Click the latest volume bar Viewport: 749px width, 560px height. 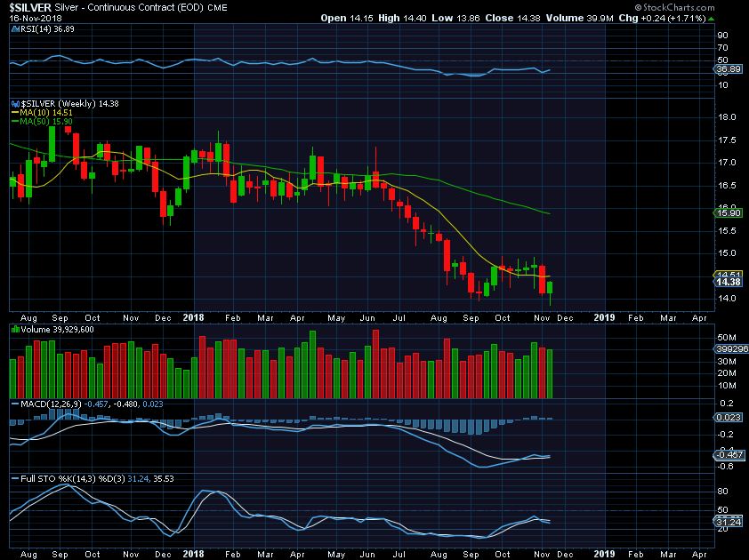pyautogui.click(x=550, y=374)
